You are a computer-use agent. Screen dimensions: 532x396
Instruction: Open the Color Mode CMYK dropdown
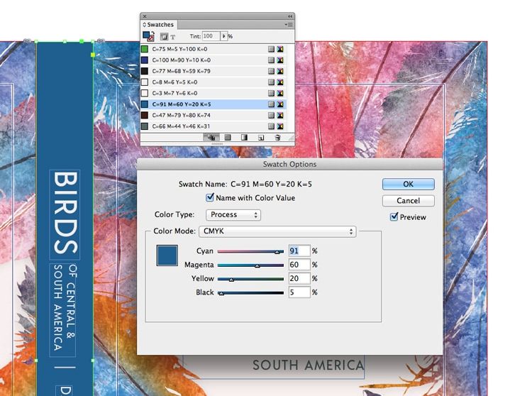coord(277,231)
